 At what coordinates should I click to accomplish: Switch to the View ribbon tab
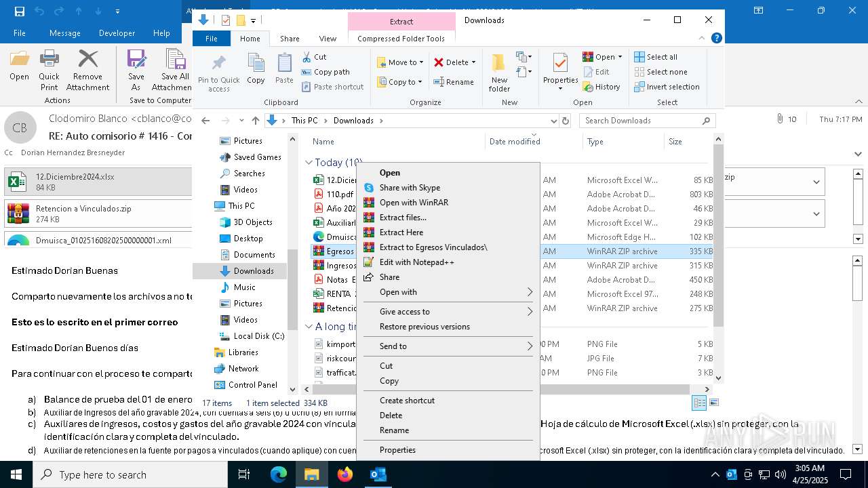[328, 39]
